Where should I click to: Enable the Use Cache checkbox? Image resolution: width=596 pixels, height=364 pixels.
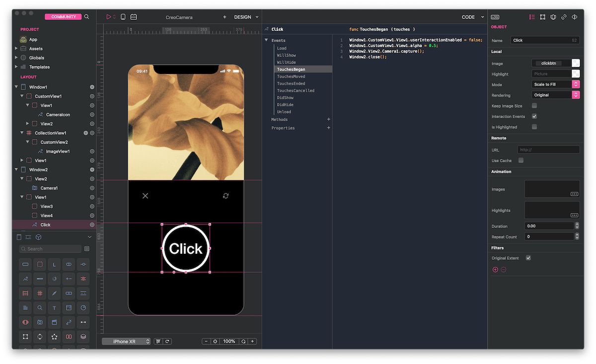(521, 160)
